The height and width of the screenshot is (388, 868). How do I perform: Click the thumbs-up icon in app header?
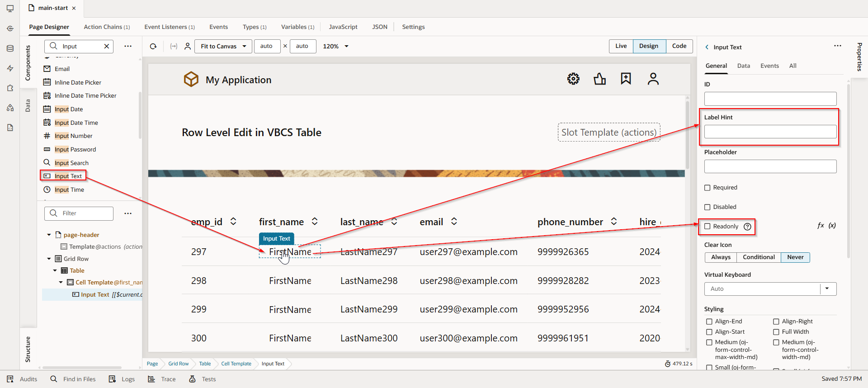(599, 79)
